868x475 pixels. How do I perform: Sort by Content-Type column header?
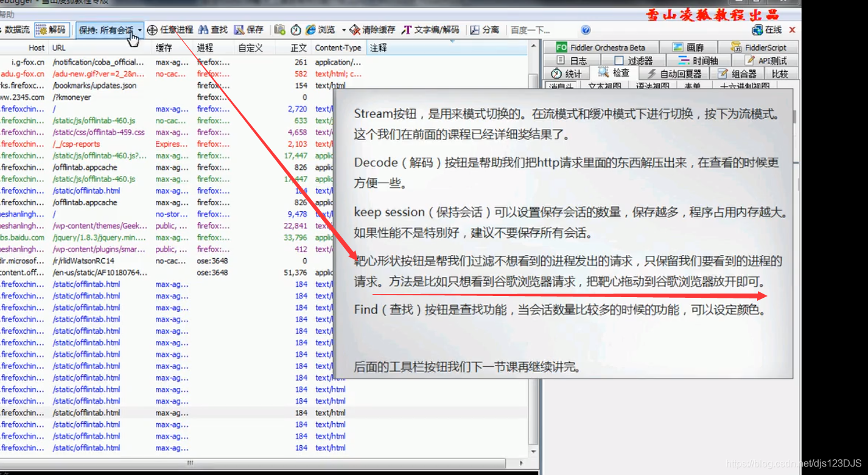coord(338,47)
